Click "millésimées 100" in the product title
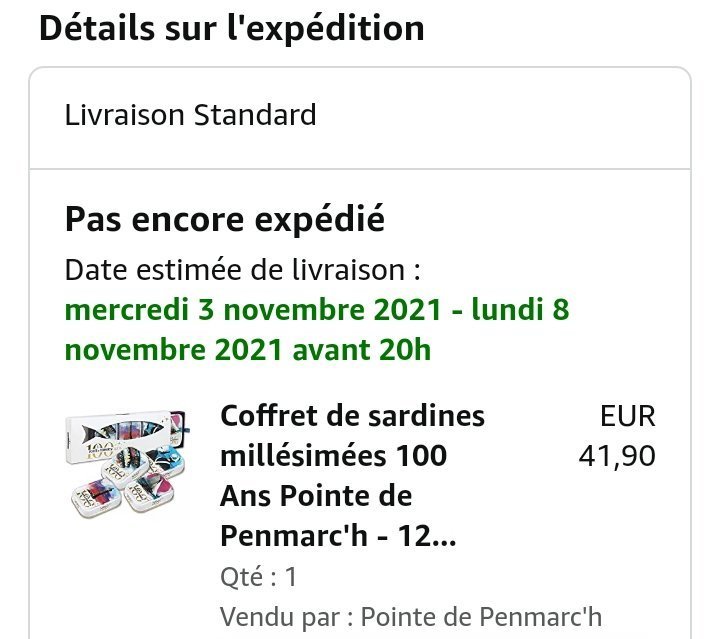 [333, 456]
